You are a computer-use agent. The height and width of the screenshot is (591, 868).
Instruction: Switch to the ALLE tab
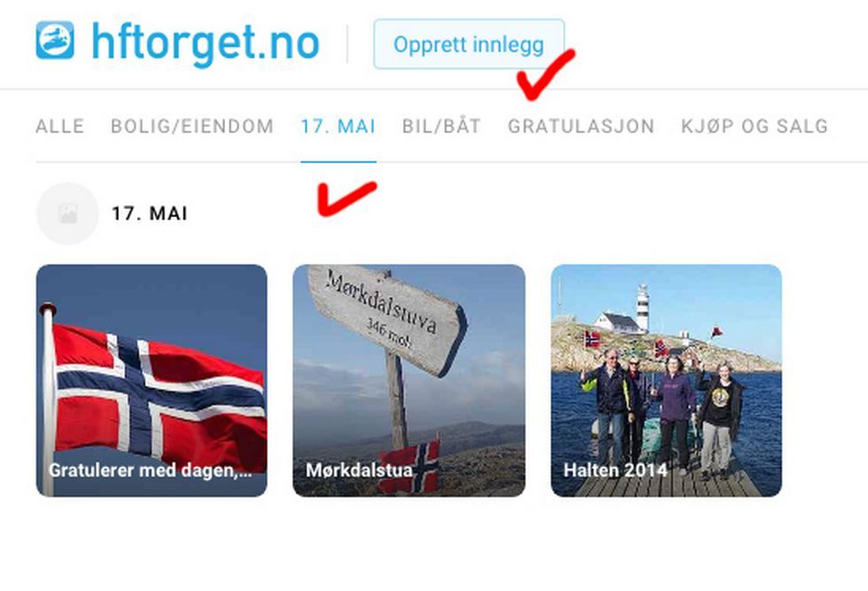60,127
